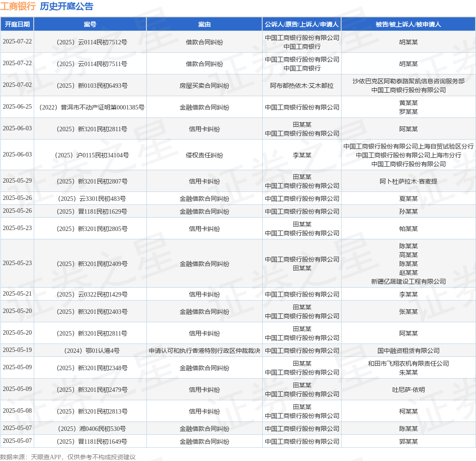Click case number (2025)新3201民初2813号

coord(90,411)
